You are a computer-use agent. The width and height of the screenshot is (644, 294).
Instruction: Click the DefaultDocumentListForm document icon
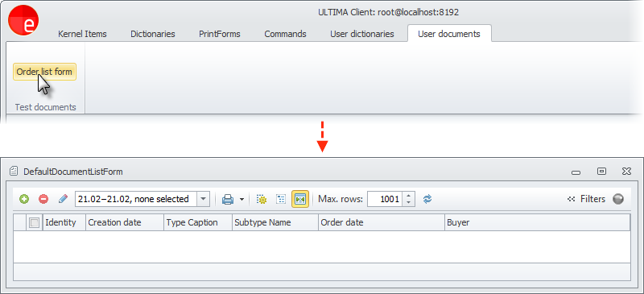[14, 171]
